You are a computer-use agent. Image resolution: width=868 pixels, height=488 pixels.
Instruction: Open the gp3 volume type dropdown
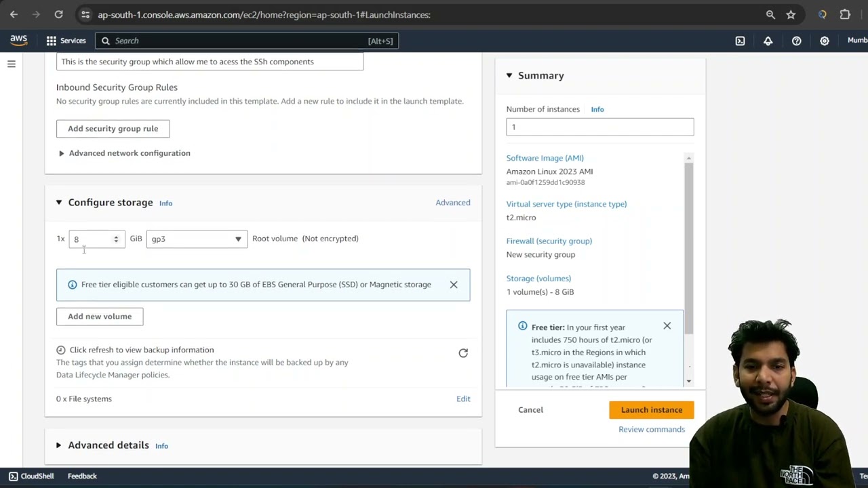[197, 239]
